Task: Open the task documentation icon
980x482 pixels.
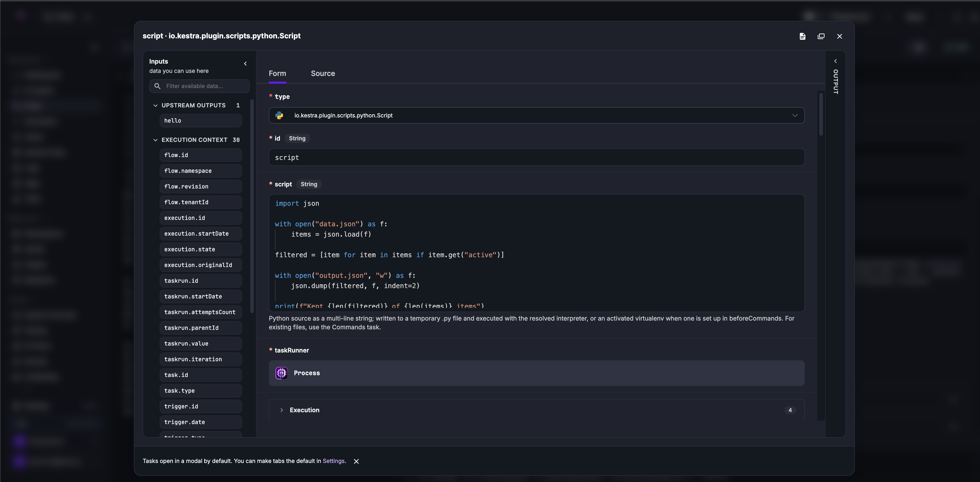Action: pos(802,36)
